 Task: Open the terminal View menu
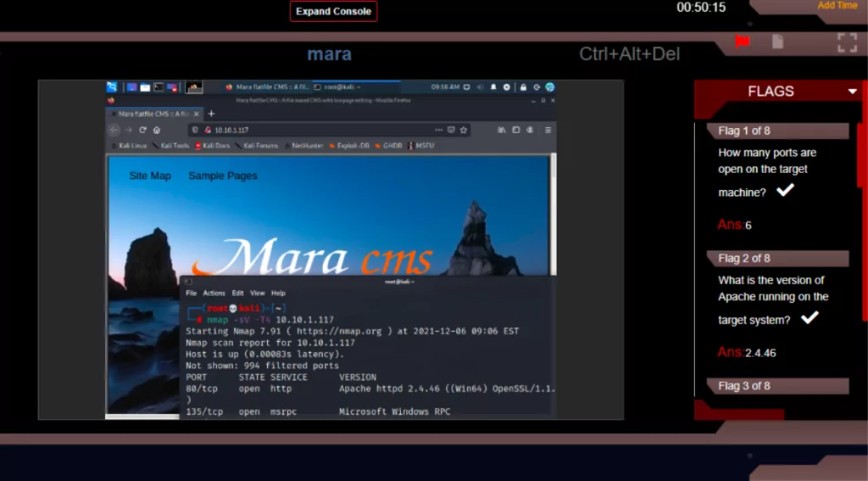258,294
